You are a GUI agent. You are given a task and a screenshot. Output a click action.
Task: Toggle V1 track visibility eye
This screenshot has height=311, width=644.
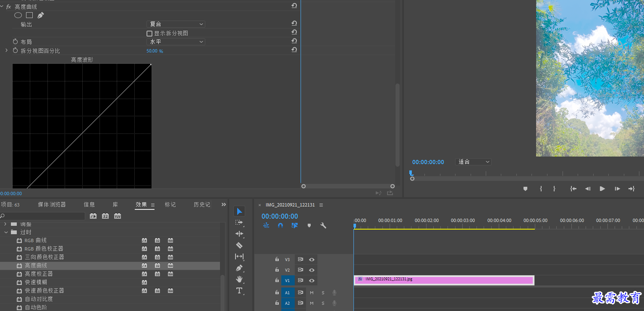click(312, 280)
